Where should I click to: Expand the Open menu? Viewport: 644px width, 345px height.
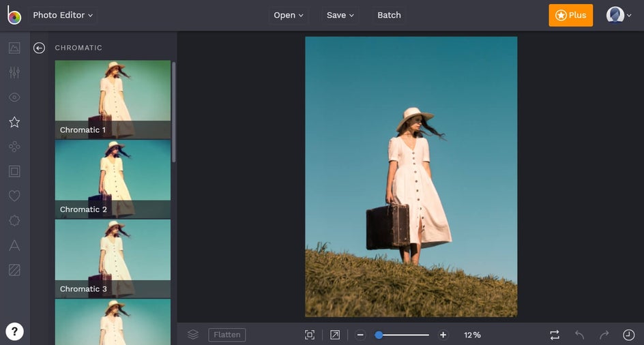pos(289,15)
